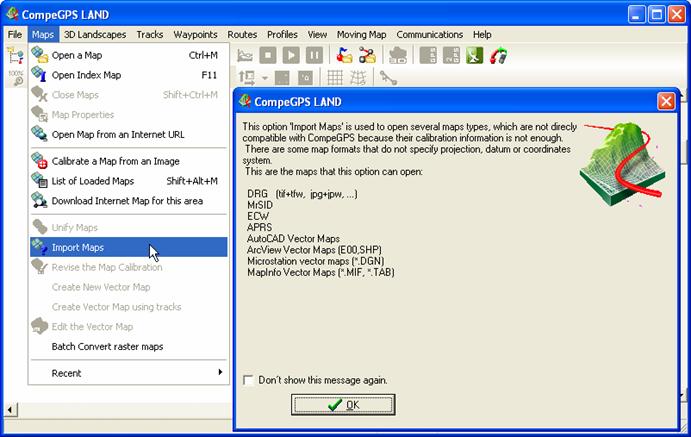Click the CompeGPS icon in main title bar
This screenshot has width=691, height=437.
click(12, 14)
